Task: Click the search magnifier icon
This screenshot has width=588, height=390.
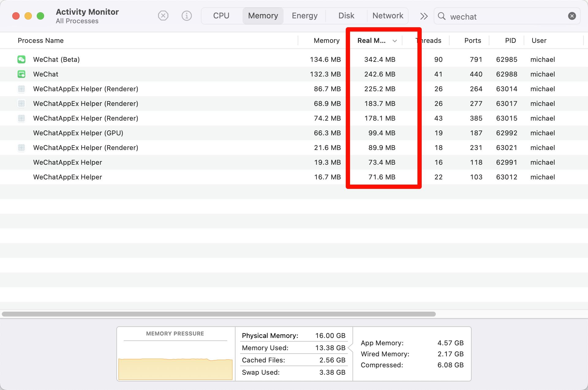Action: pos(442,16)
